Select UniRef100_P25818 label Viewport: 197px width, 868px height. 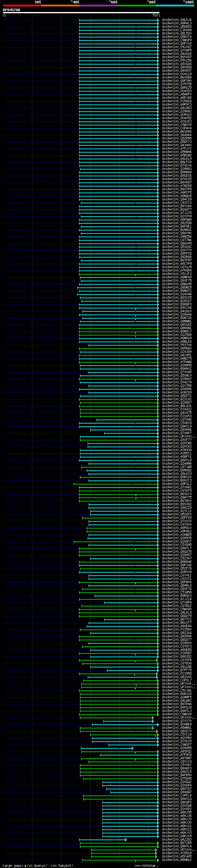(176, 101)
